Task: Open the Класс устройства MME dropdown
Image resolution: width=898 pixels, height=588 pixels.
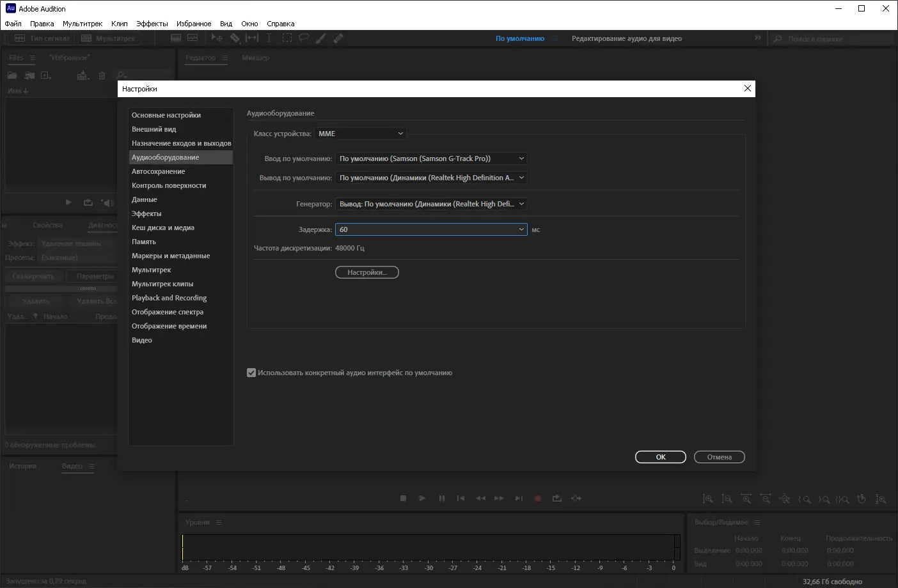Action: click(361, 134)
